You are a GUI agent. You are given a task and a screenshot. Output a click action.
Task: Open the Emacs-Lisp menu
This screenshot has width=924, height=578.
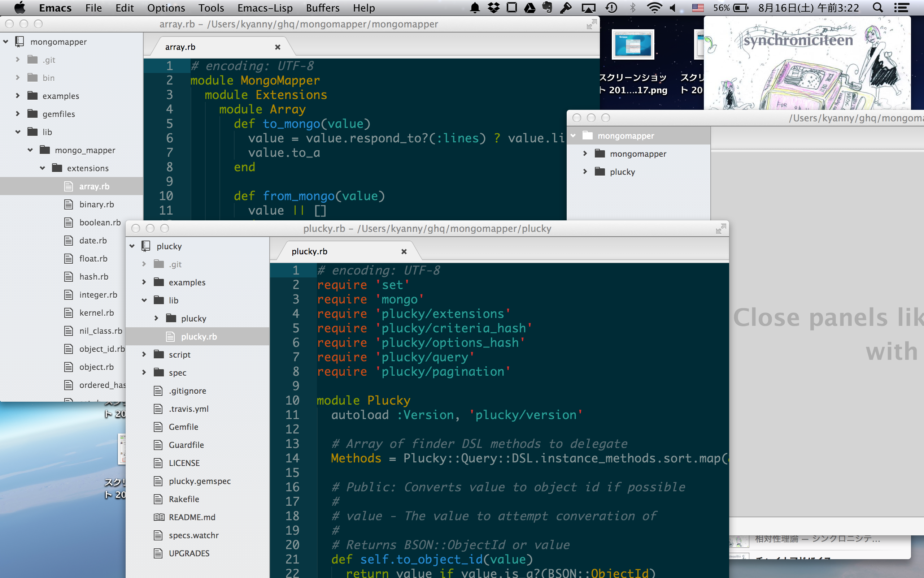(x=265, y=8)
